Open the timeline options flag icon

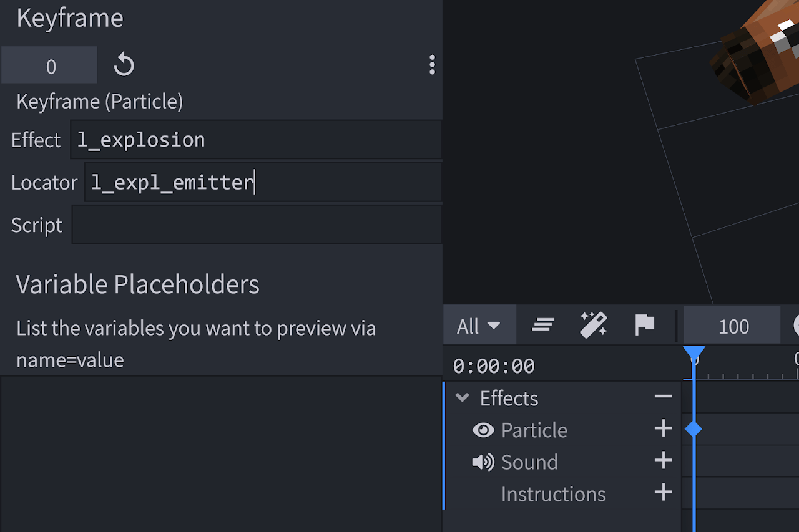pyautogui.click(x=644, y=324)
